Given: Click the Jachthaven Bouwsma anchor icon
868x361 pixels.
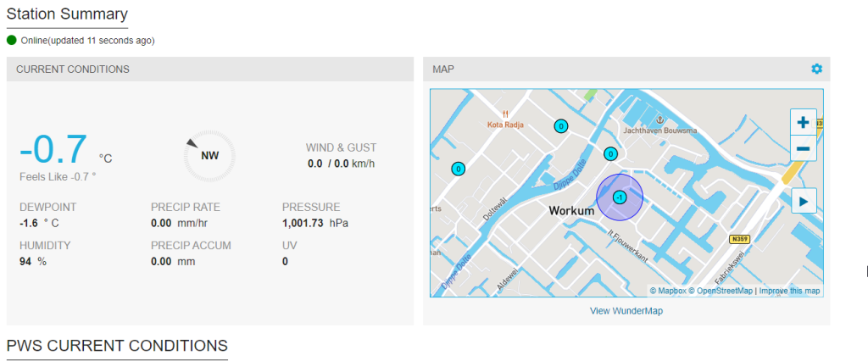Looking at the screenshot, I should click(659, 120).
